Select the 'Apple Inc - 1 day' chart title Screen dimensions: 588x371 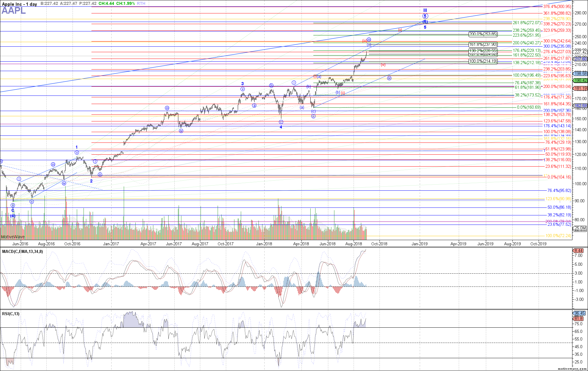[x=20, y=4]
